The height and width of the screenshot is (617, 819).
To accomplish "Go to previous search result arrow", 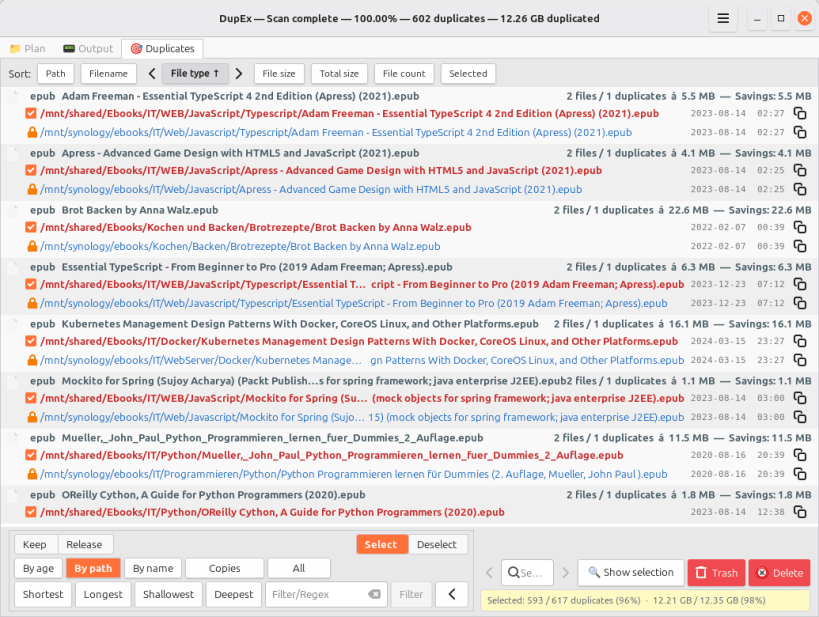I will (x=489, y=573).
